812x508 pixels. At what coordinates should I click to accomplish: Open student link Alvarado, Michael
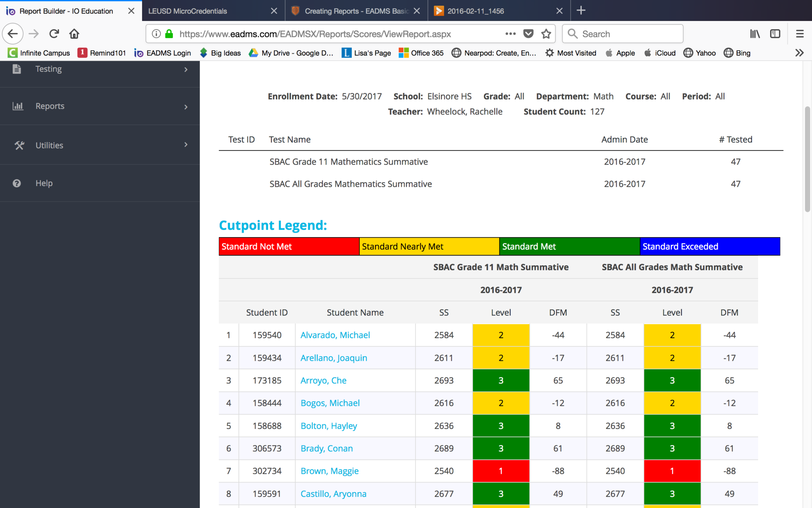pos(335,335)
